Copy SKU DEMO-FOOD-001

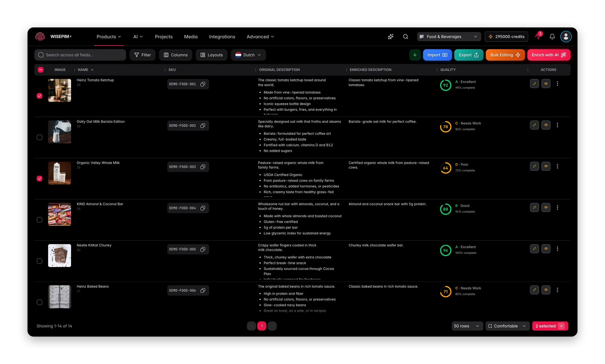203,84
